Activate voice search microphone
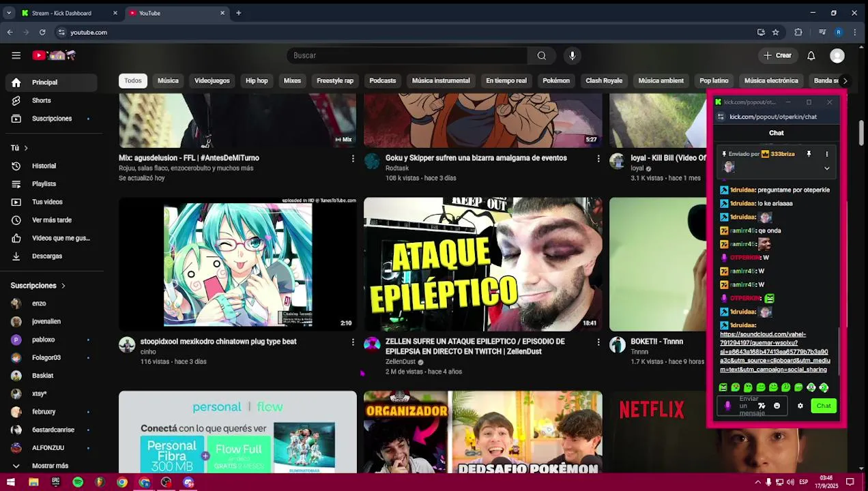Viewport: 868px width, 491px height. pos(572,55)
